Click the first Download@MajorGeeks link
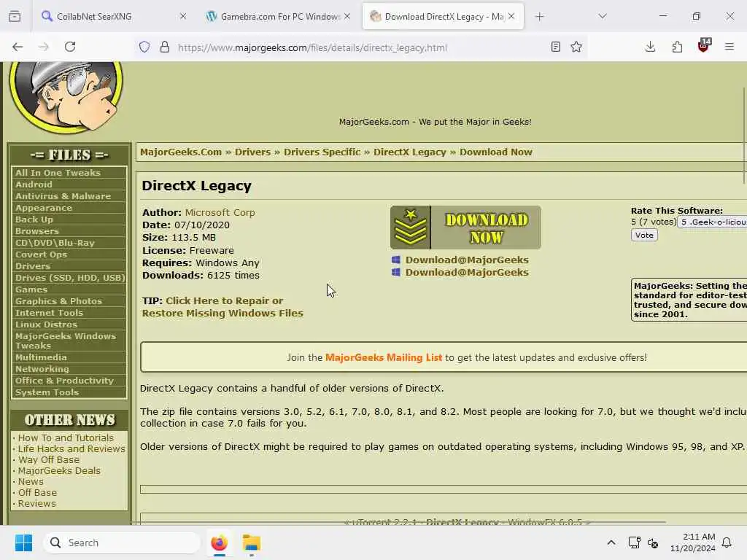 click(467, 260)
